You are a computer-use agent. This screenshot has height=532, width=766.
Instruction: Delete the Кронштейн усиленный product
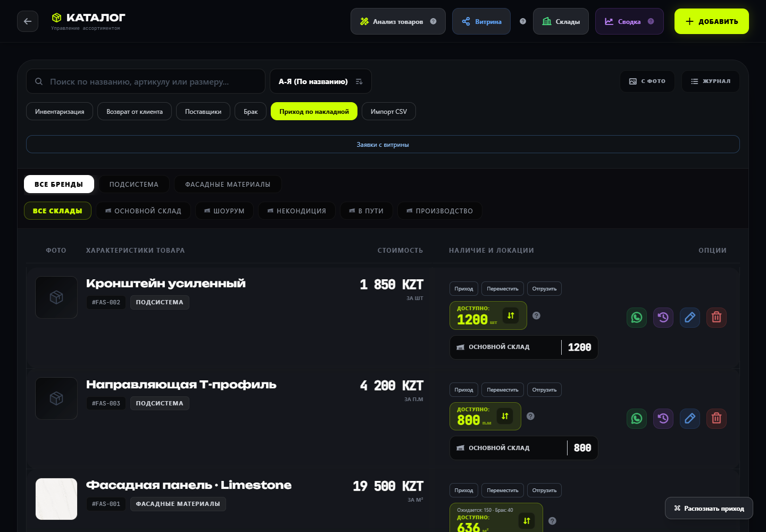tap(717, 318)
